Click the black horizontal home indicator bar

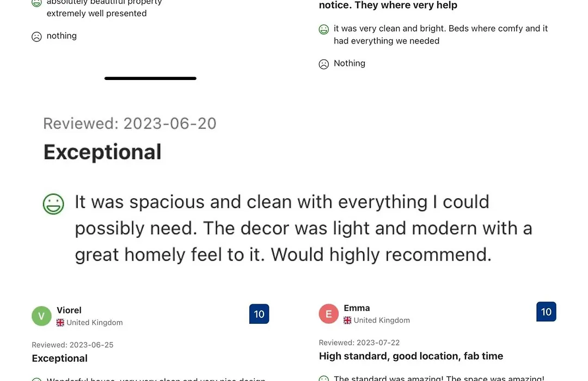[150, 78]
